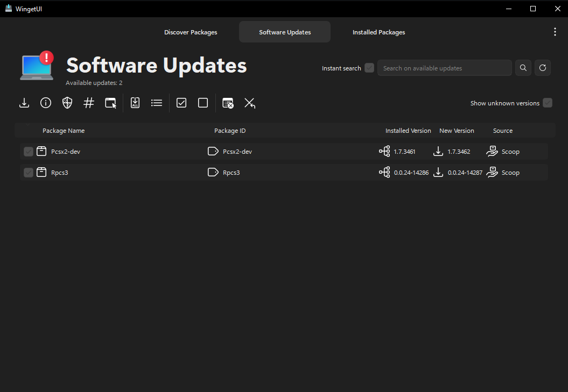Open the Installed Packages tab
568x392 pixels.
pyautogui.click(x=378, y=32)
